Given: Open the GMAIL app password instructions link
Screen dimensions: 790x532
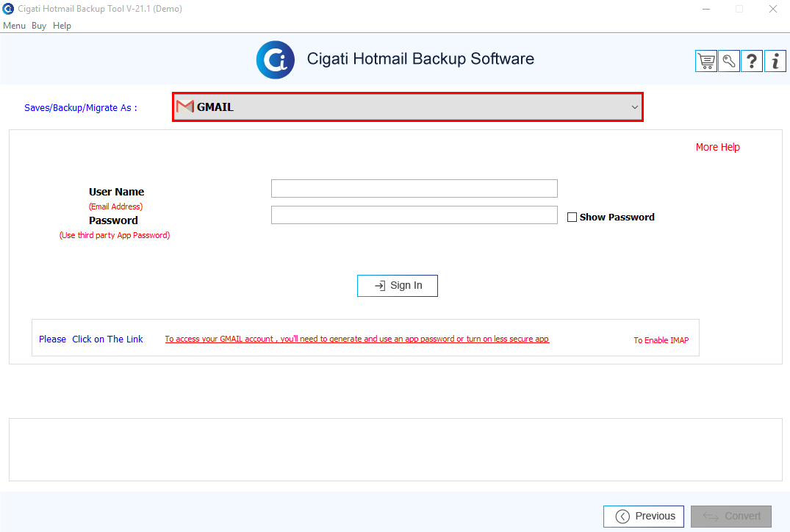Looking at the screenshot, I should 356,339.
